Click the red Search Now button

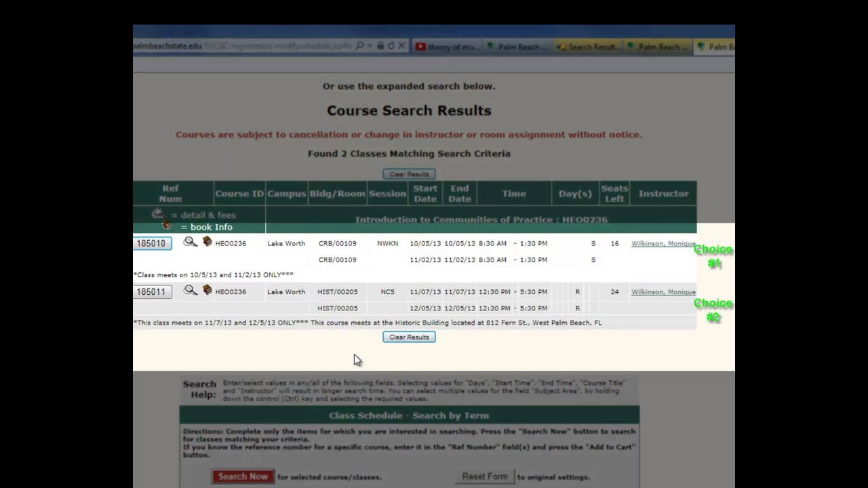243,476
